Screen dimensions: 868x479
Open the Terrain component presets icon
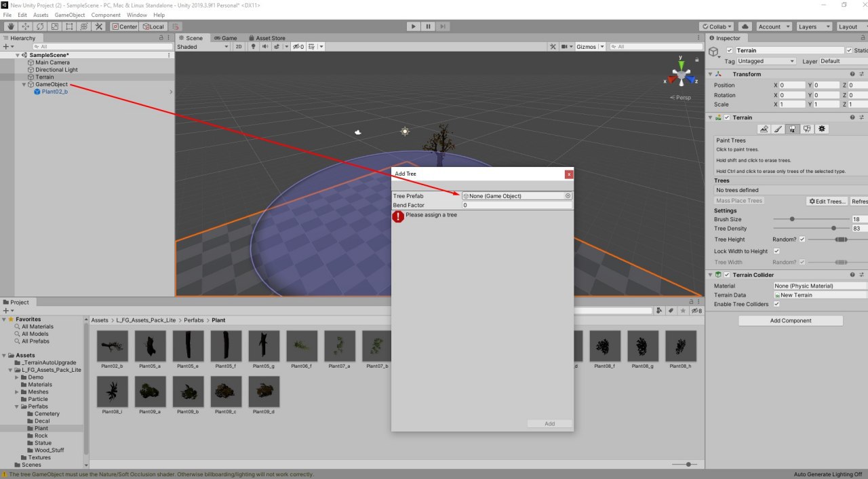point(862,117)
